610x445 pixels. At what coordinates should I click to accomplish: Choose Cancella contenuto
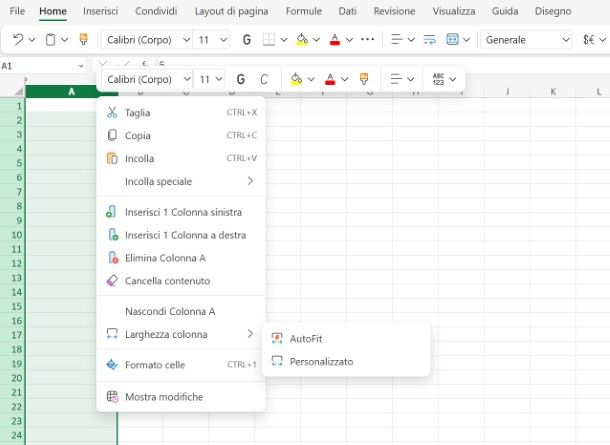pos(181,281)
